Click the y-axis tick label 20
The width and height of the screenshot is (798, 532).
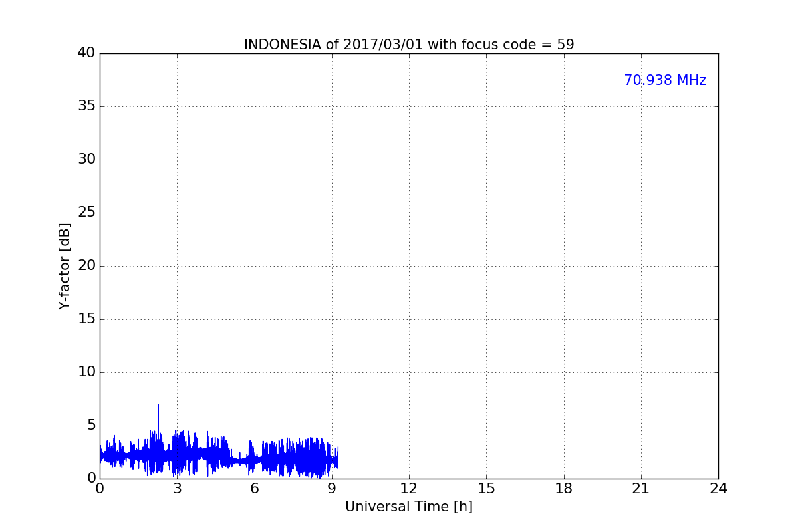[x=86, y=266]
